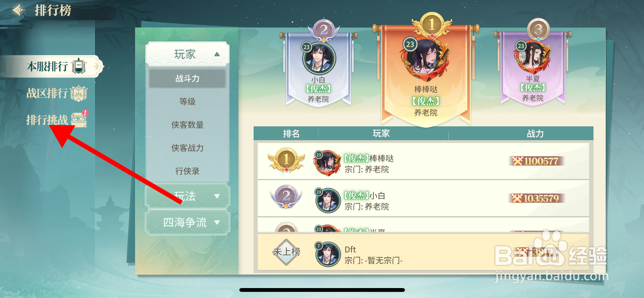
Task: Select the 等级 ranking option
Action: point(187,102)
